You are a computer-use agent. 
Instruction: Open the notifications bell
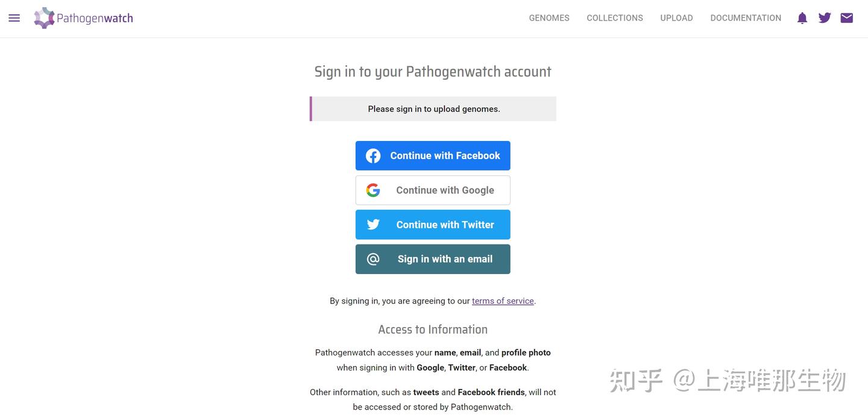tap(802, 17)
